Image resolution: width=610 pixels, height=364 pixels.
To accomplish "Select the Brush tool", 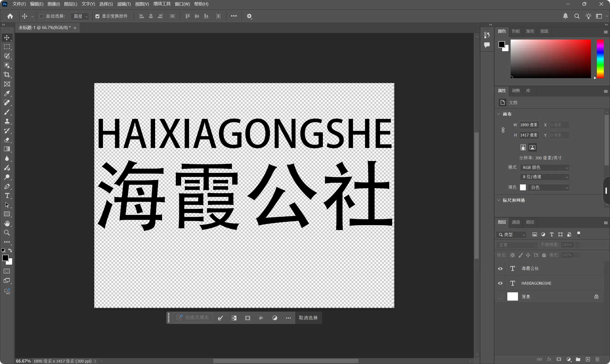I will pos(7,112).
